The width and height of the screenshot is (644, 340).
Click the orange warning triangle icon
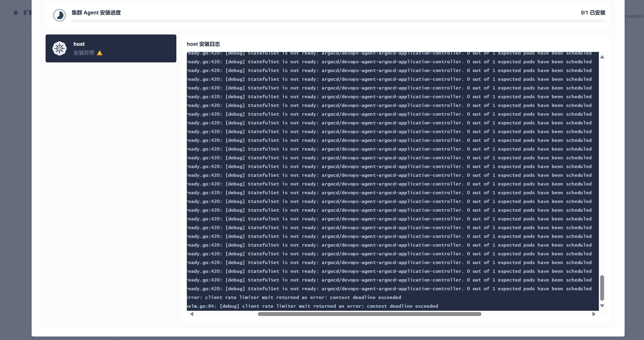point(99,53)
